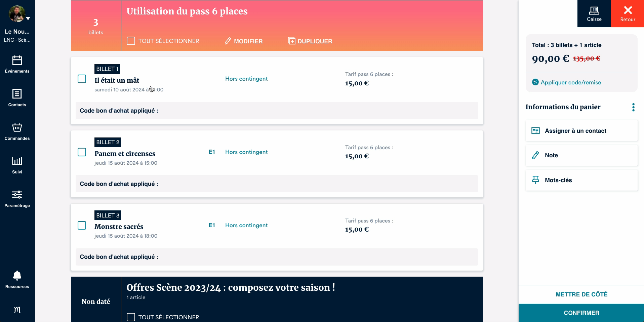Screen dimensions: 644x322
Task: Select all tickets in the pass 6 places
Action: (131, 41)
